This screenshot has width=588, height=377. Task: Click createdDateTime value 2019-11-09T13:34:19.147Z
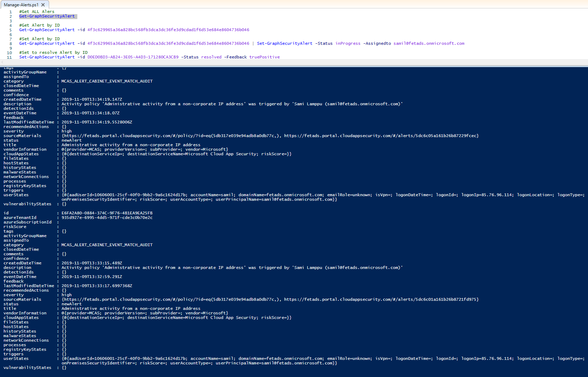coord(92,99)
